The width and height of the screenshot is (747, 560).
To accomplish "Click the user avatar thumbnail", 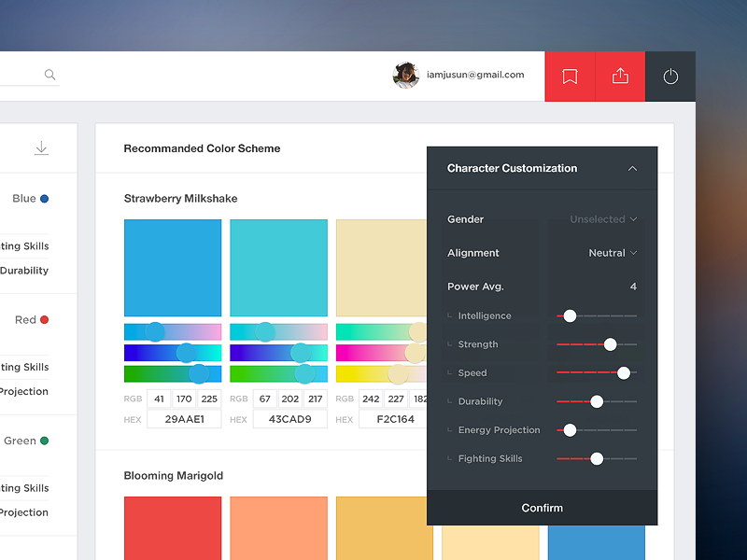I will click(x=406, y=75).
